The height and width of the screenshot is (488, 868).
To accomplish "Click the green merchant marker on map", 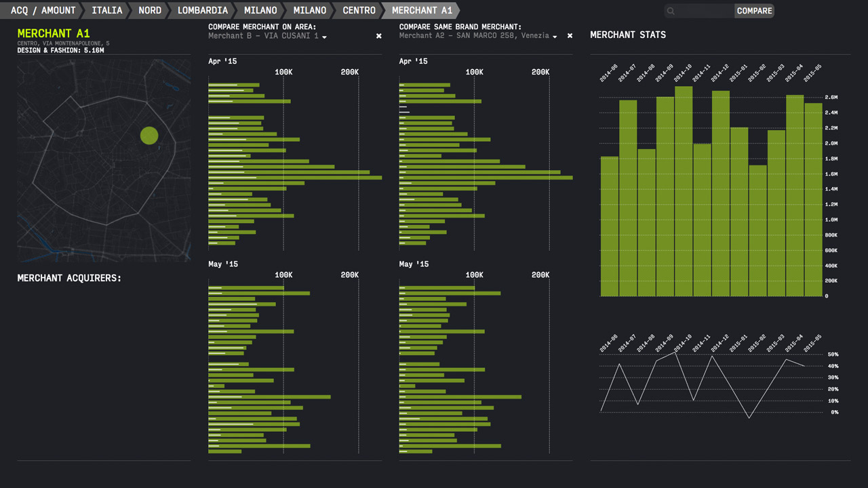I will [149, 136].
